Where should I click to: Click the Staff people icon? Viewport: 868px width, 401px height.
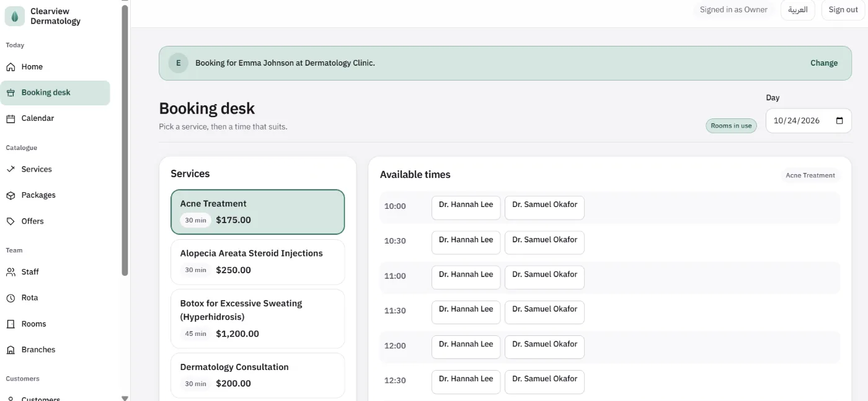(11, 272)
